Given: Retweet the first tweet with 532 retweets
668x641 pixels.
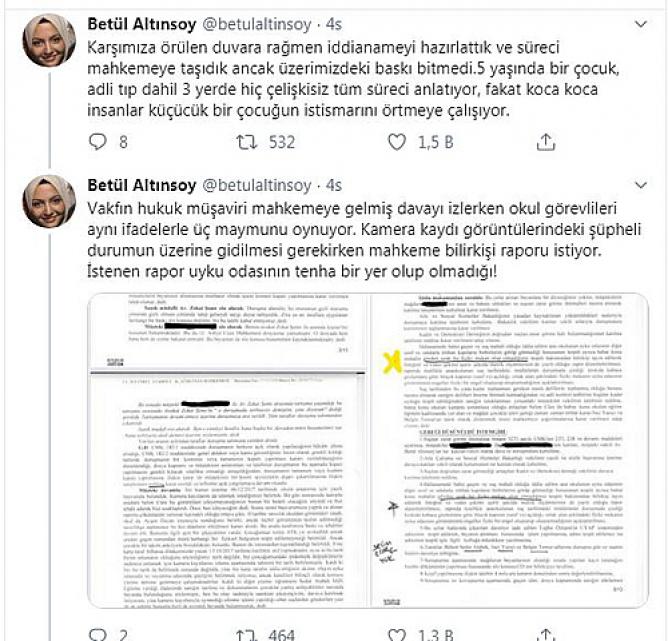Looking at the screenshot, I should (x=247, y=142).
